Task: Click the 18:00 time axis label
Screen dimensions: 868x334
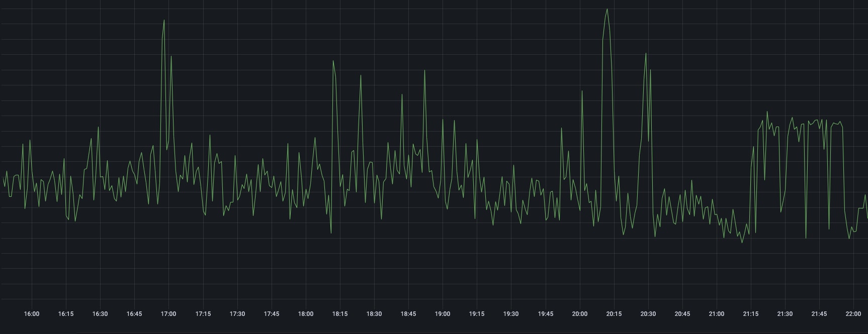Action: pyautogui.click(x=305, y=314)
